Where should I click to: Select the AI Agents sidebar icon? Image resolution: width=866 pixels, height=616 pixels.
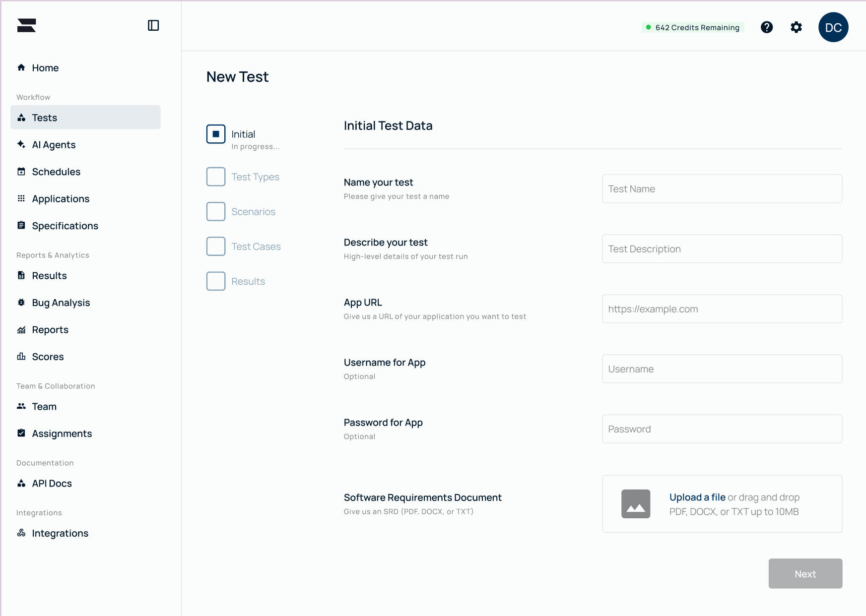(54, 144)
